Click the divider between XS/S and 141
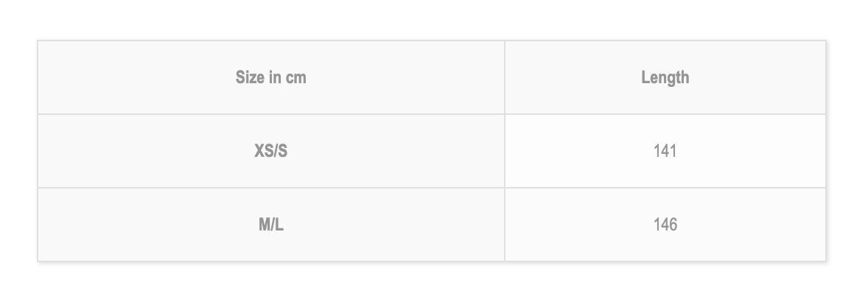The image size is (868, 296). point(505,151)
